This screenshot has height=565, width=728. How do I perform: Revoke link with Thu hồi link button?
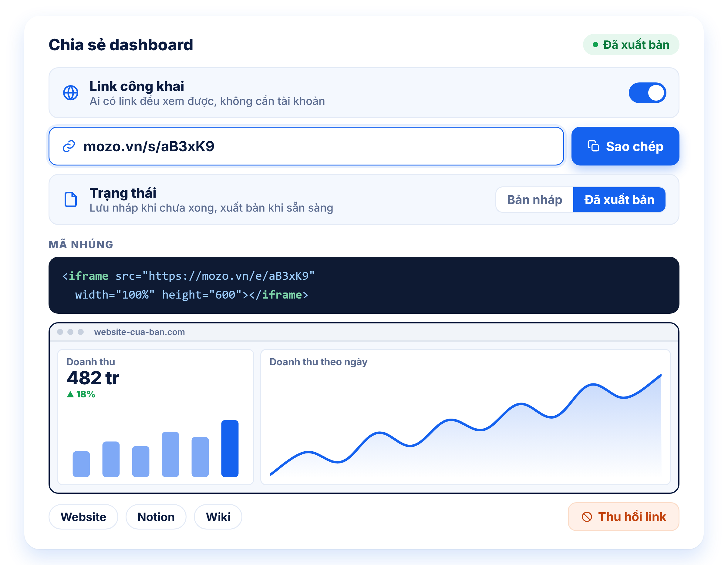623,517
